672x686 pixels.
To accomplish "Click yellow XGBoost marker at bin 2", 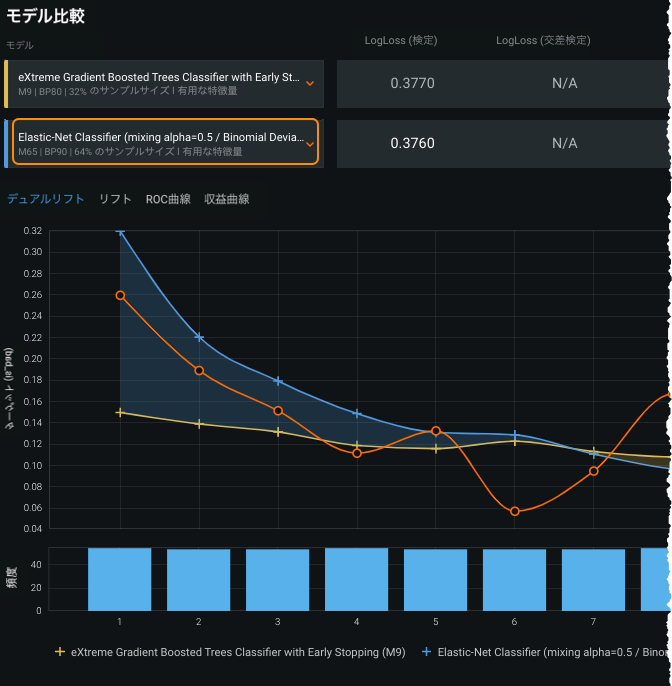I will click(x=199, y=424).
